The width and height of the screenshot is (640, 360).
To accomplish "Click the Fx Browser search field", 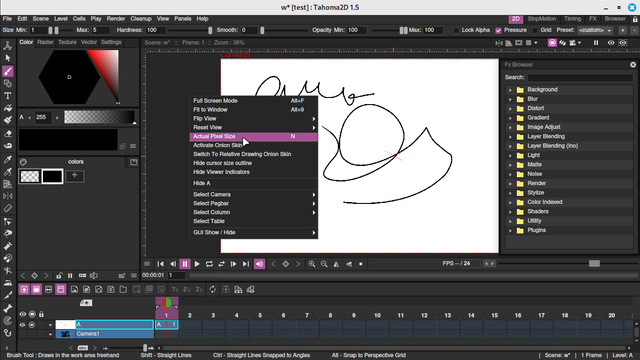I will pos(580,78).
